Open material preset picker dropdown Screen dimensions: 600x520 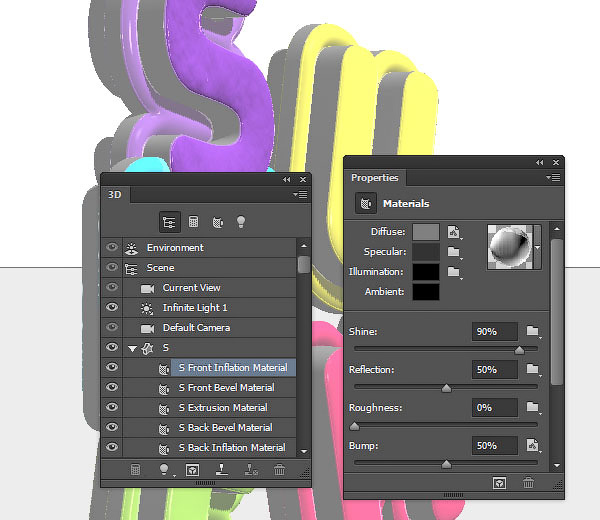[538, 248]
